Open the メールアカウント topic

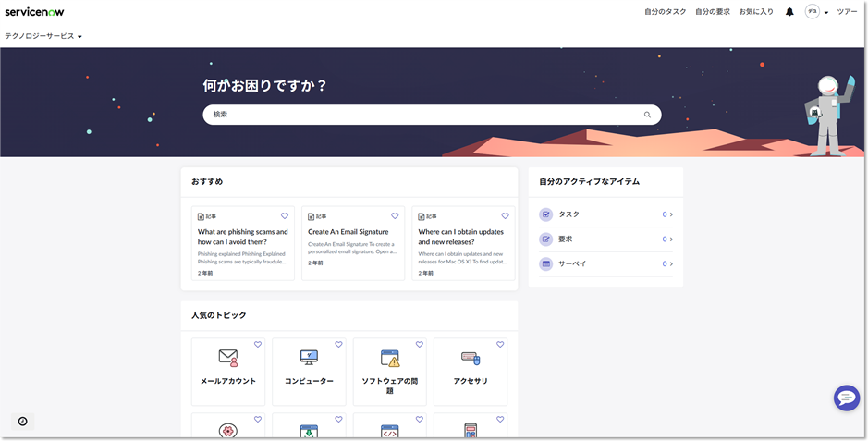228,372
